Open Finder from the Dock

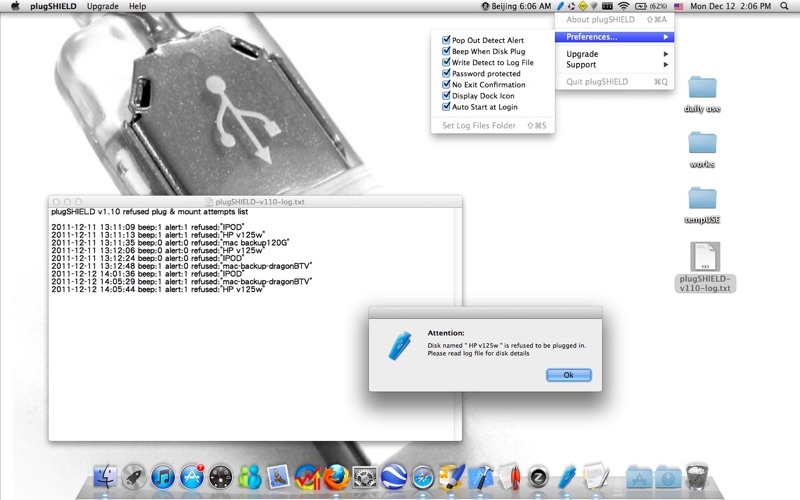tap(105, 478)
